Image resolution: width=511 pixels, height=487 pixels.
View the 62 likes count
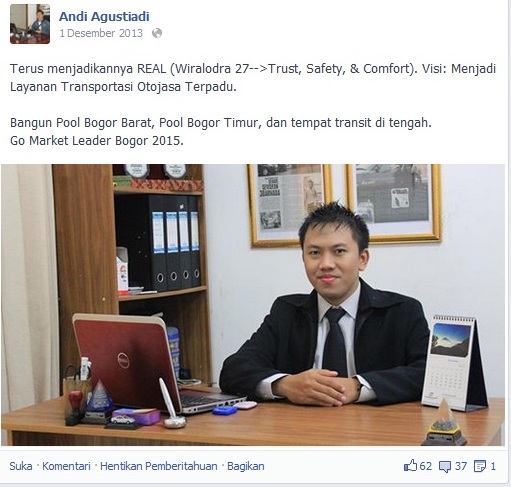[x=425, y=466]
